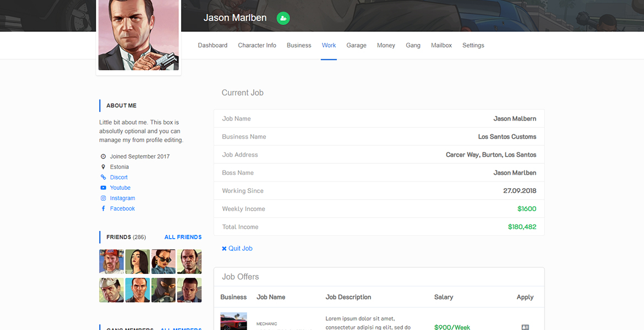644x330 pixels.
Task: Open the Mailbox tab
Action: [441, 45]
